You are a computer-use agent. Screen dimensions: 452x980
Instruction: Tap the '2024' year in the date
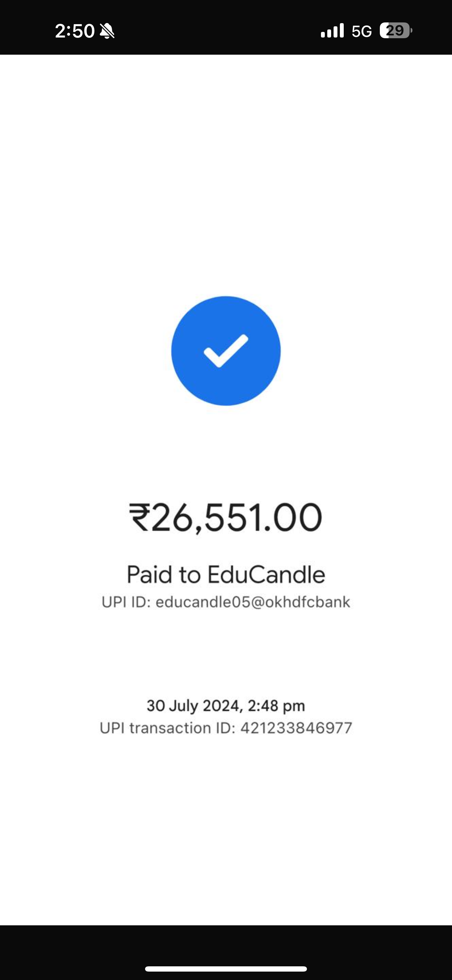click(222, 705)
